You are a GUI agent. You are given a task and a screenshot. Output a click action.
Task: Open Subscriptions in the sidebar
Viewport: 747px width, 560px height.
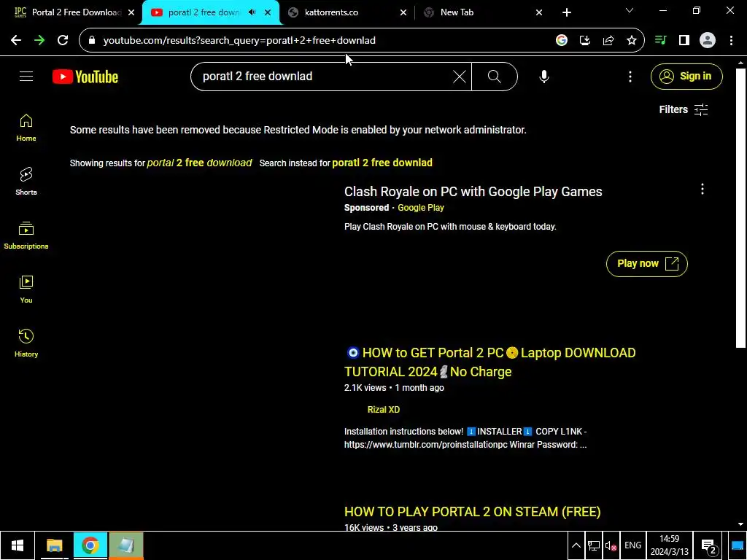click(26, 236)
